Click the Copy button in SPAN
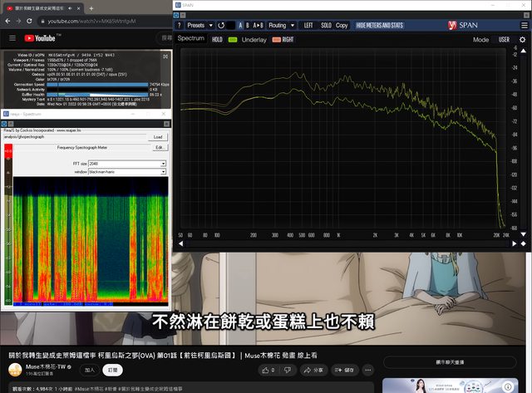The width and height of the screenshot is (532, 393). coord(342,26)
